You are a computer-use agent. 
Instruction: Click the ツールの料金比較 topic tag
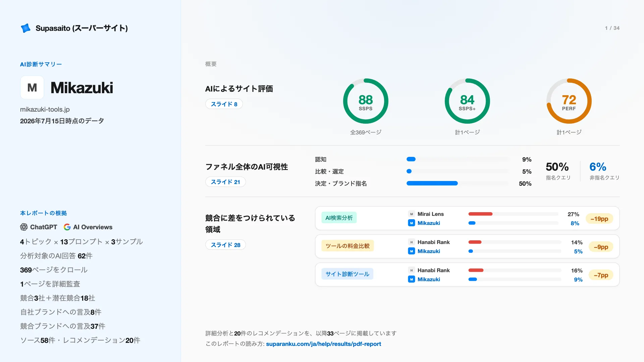click(347, 246)
